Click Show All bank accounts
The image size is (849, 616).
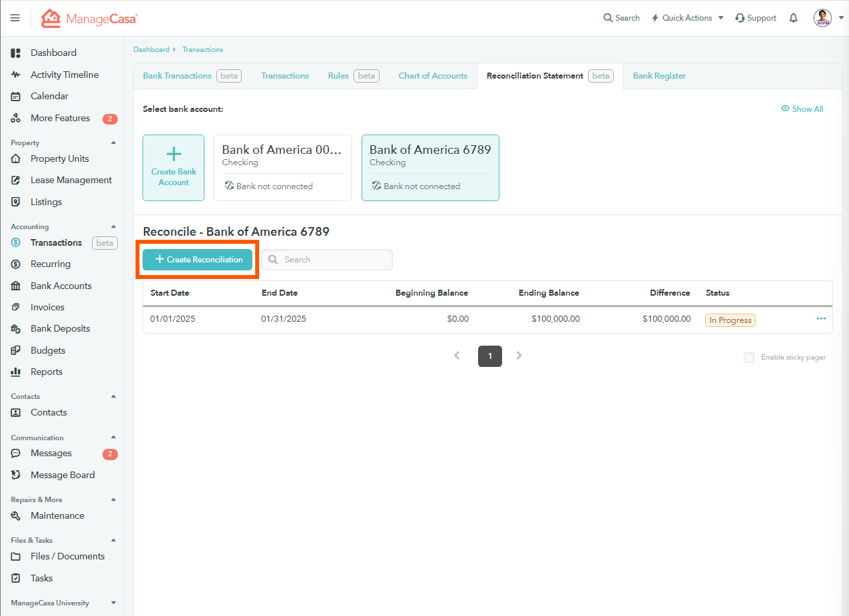pyautogui.click(x=802, y=109)
